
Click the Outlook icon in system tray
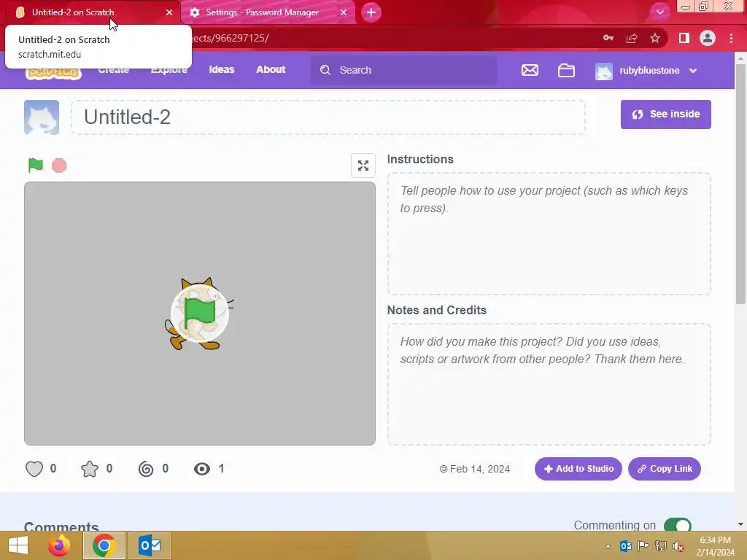[625, 546]
